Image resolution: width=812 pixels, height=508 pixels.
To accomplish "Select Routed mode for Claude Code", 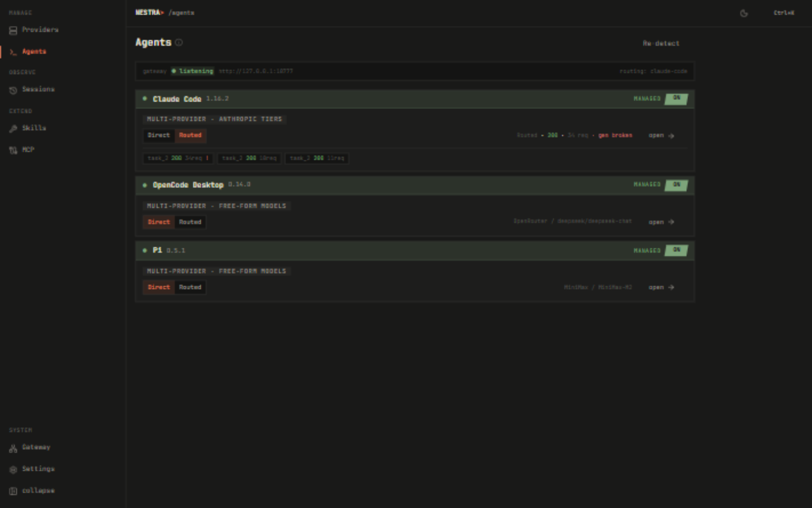I will pyautogui.click(x=190, y=135).
